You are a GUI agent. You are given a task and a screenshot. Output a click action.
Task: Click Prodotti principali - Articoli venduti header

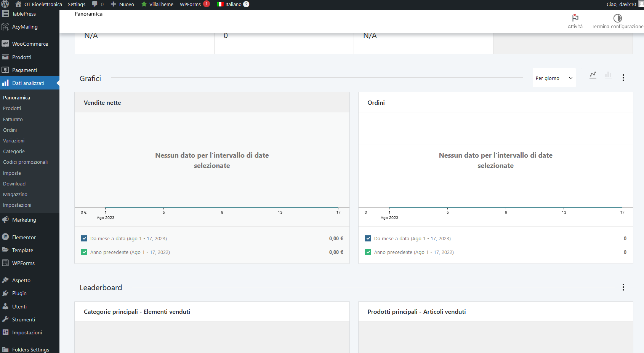click(x=417, y=311)
